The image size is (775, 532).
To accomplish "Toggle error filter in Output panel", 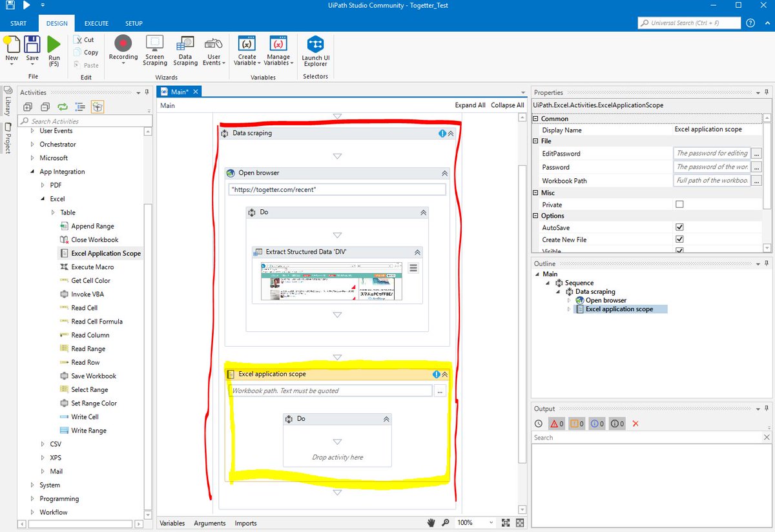I will point(557,424).
